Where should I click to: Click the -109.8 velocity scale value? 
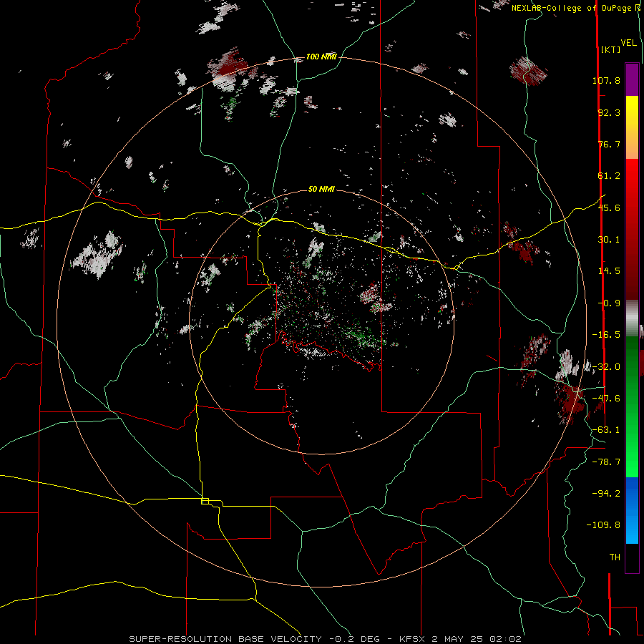pyautogui.click(x=603, y=525)
